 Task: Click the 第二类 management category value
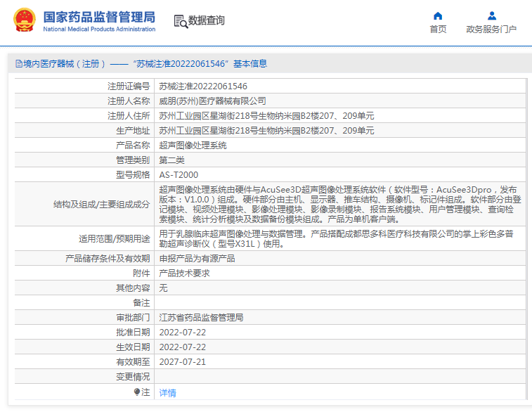click(171, 160)
